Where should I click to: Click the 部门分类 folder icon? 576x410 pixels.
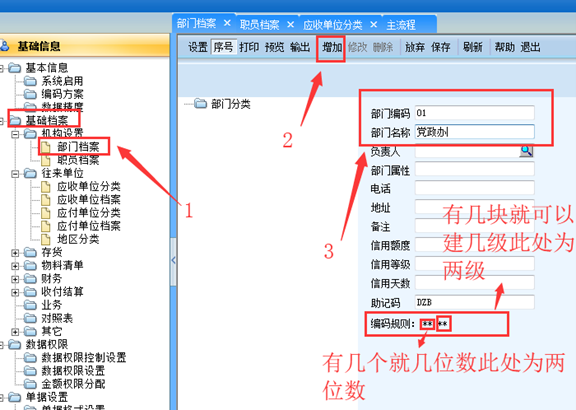pos(201,104)
